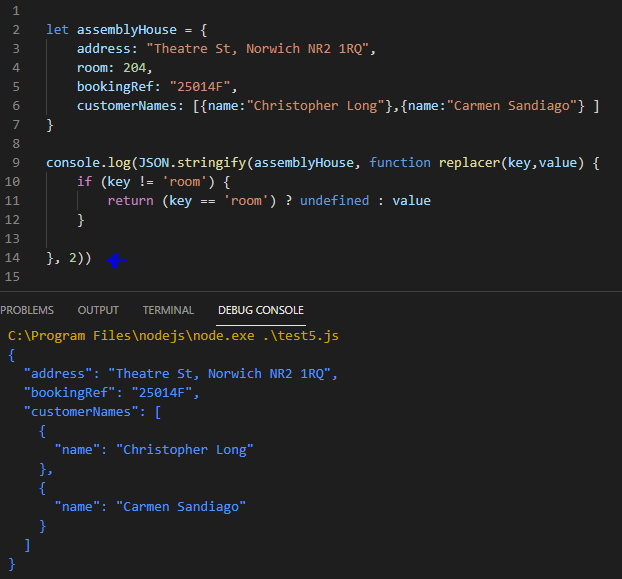Image resolution: width=622 pixels, height=579 pixels.
Task: Click the 'if' keyword on line 10
Action: [84, 182]
